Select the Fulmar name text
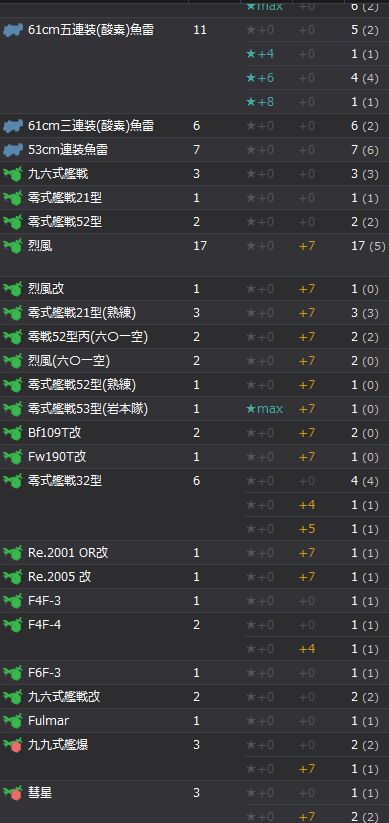 tap(48, 721)
